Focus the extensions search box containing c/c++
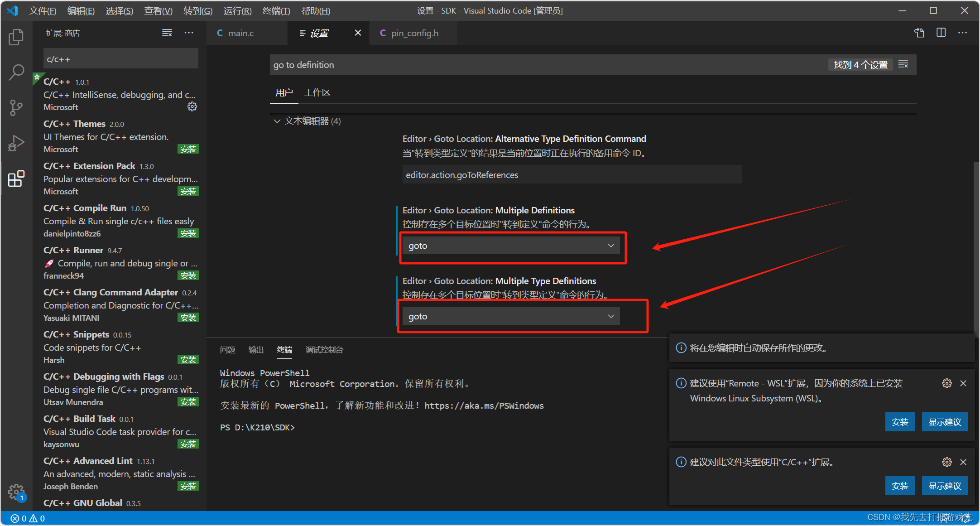 [x=121, y=59]
